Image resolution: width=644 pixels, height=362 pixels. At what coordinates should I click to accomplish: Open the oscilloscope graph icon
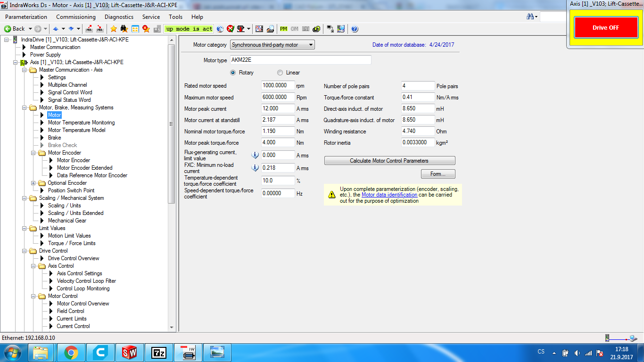(259, 29)
